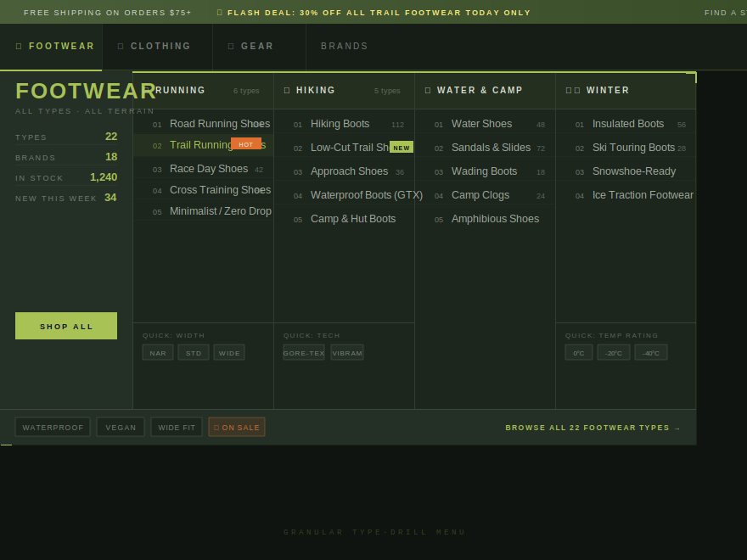Click the Flash Deal trail footwear banner

(374, 13)
